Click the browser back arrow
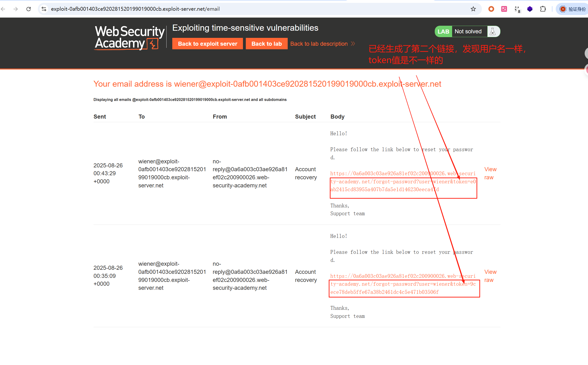The height and width of the screenshot is (365, 588). click(x=3, y=9)
